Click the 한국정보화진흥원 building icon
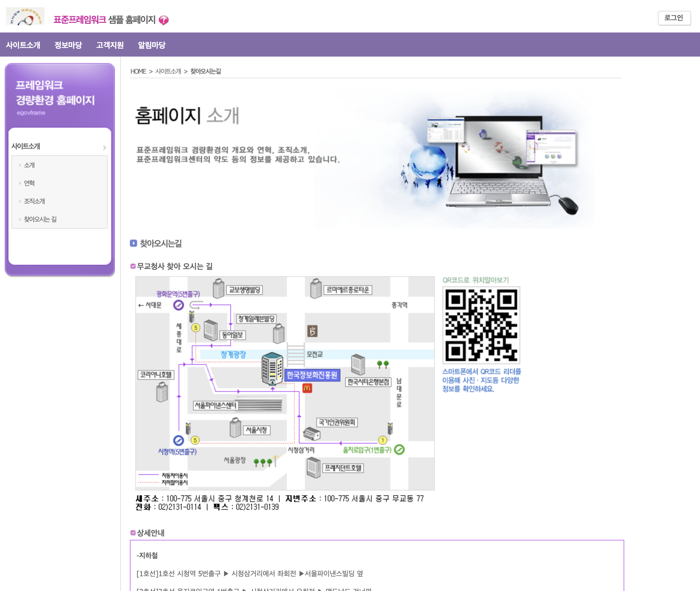This screenshot has width=700, height=591. pyautogui.click(x=272, y=369)
